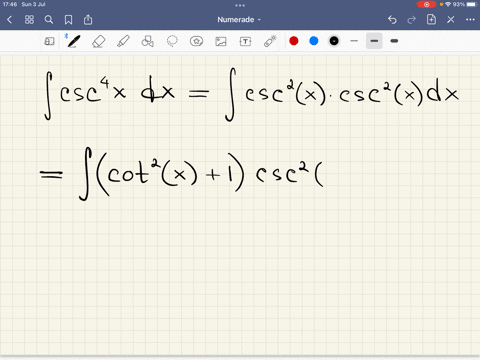The height and width of the screenshot is (360, 480).
Task: Undo the last stroke
Action: point(392,20)
